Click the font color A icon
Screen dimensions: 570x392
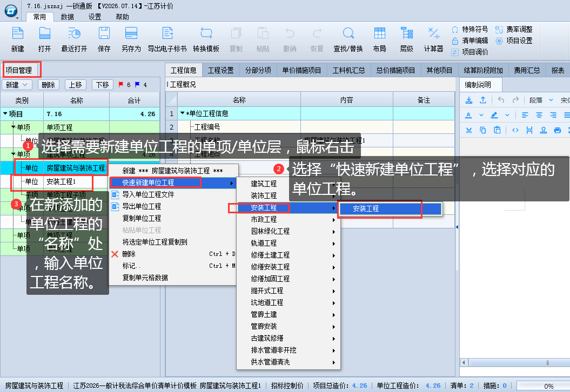[x=468, y=115]
